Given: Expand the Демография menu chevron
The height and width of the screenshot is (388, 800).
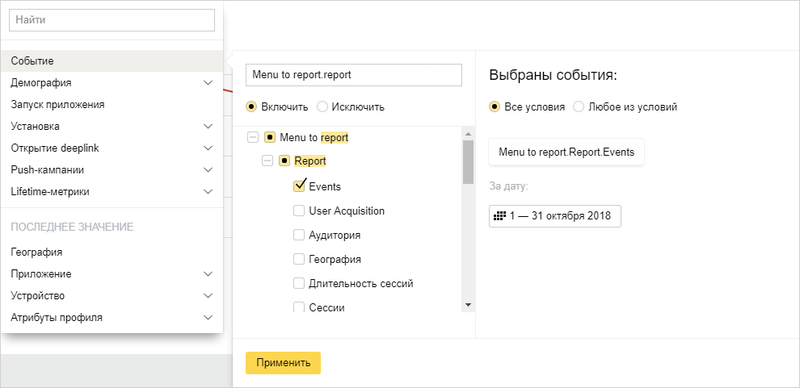Looking at the screenshot, I should (x=208, y=83).
